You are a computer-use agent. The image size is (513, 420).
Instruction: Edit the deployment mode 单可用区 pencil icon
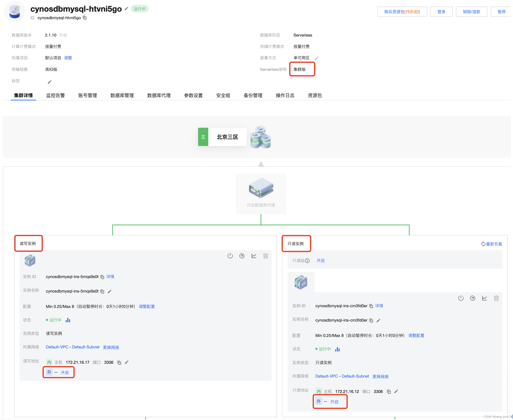316,58
